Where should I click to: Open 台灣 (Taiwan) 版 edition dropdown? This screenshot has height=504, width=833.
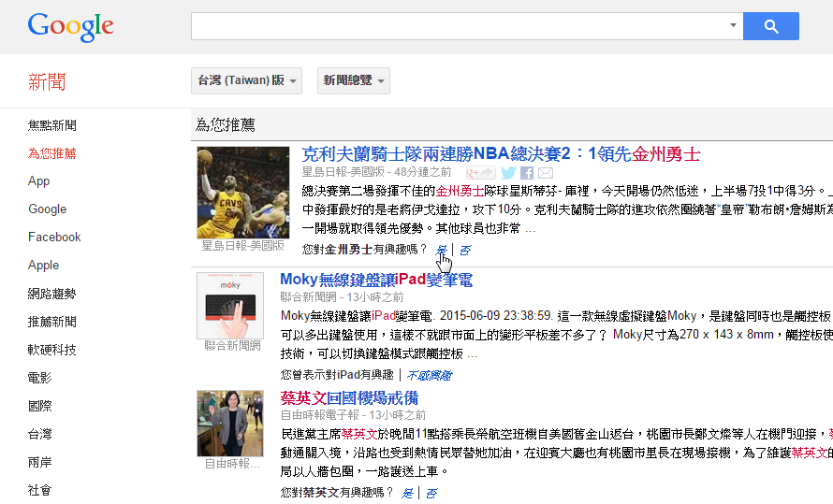coord(246,80)
